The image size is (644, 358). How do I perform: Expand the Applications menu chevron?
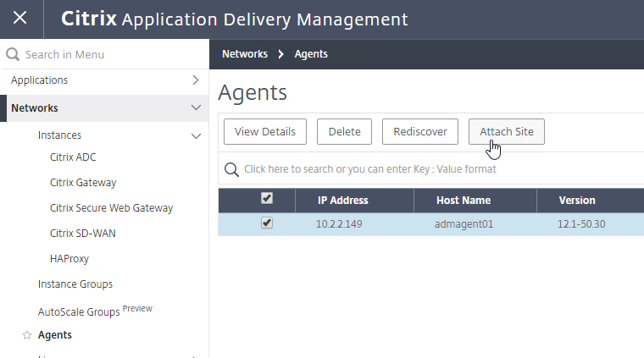196,80
